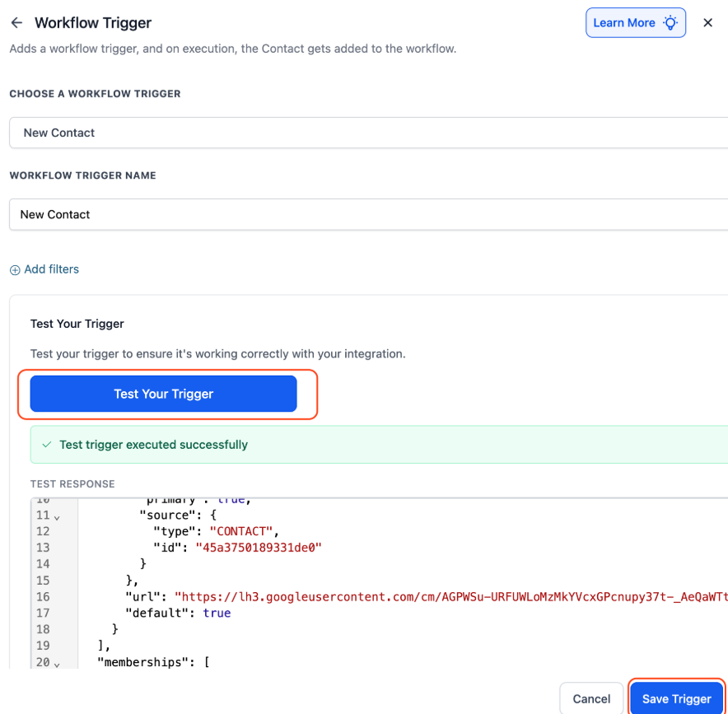The height and width of the screenshot is (714, 728).
Task: Collapse the "source" block at line 11
Action: tap(57, 516)
